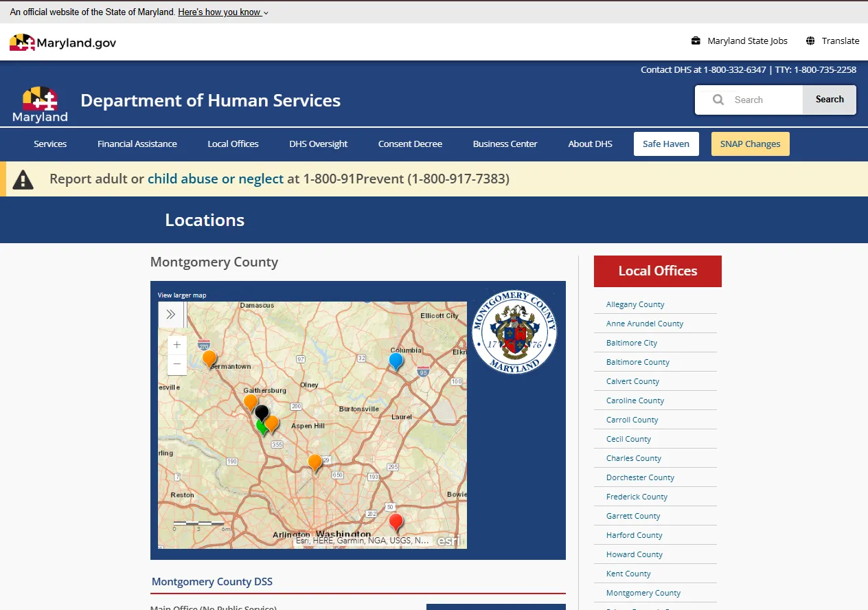
Task: Open Harford County office link
Action: tap(635, 535)
